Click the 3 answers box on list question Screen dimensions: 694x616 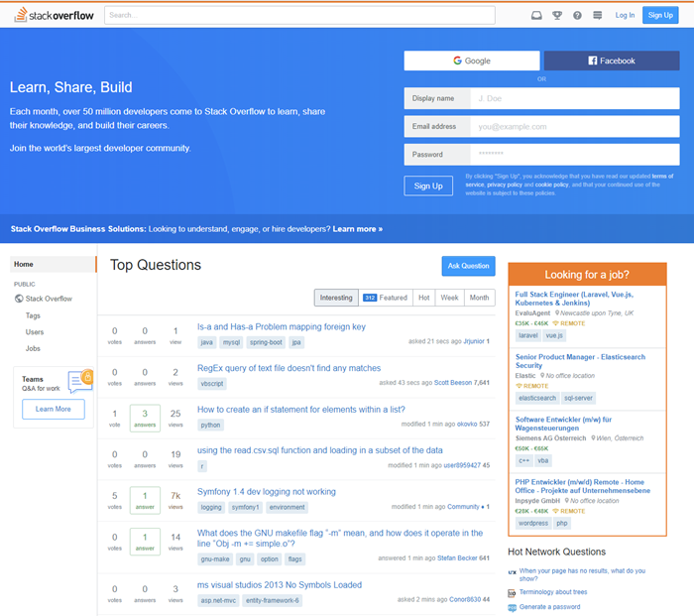145,418
